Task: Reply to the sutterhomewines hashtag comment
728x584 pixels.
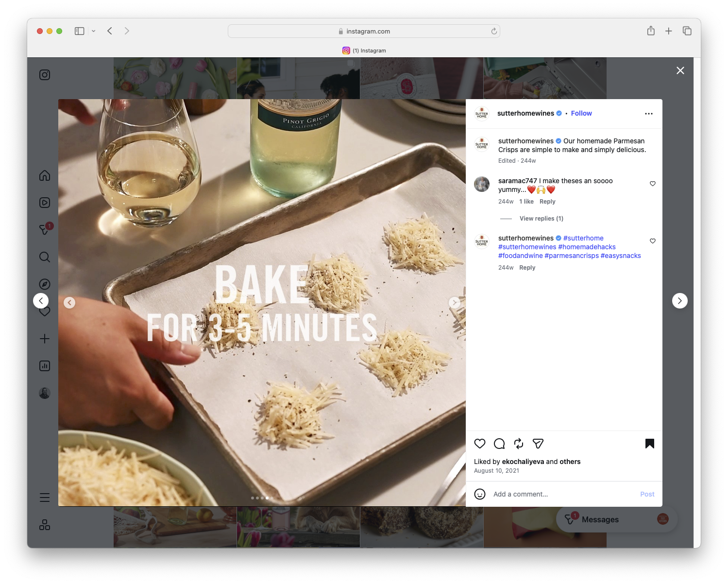Action: point(527,268)
